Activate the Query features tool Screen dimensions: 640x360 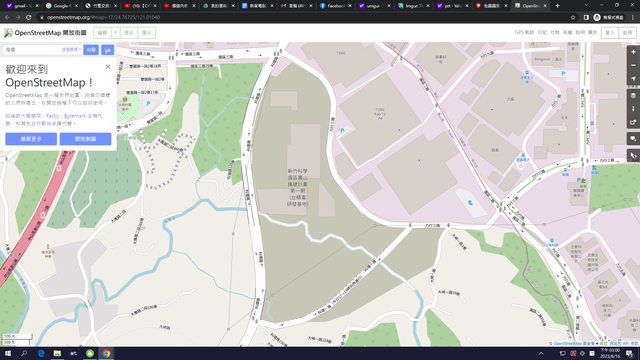(x=633, y=156)
